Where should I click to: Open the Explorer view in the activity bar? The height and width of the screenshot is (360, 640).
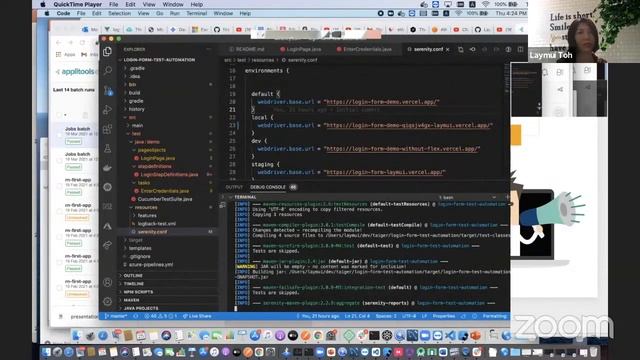[x=107, y=51]
